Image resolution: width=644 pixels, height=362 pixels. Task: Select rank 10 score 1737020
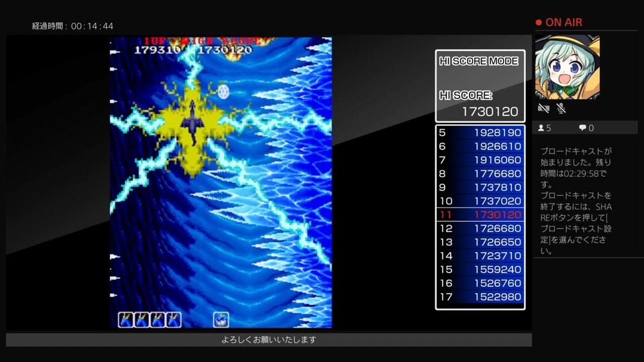[x=480, y=201]
